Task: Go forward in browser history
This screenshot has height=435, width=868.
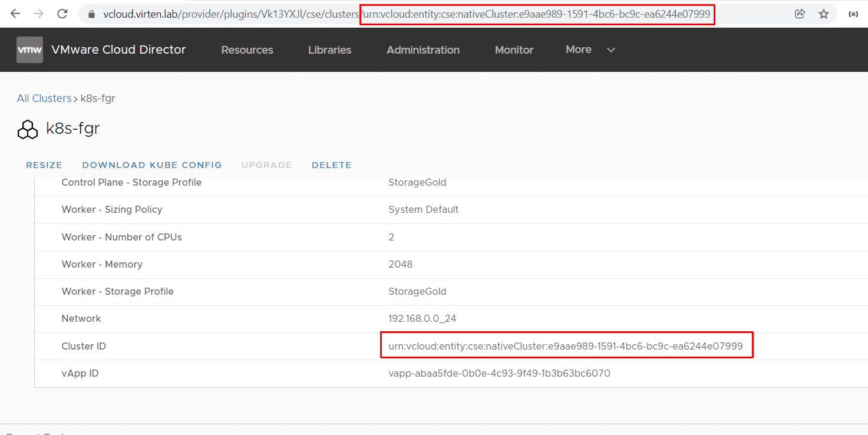Action: 38,14
